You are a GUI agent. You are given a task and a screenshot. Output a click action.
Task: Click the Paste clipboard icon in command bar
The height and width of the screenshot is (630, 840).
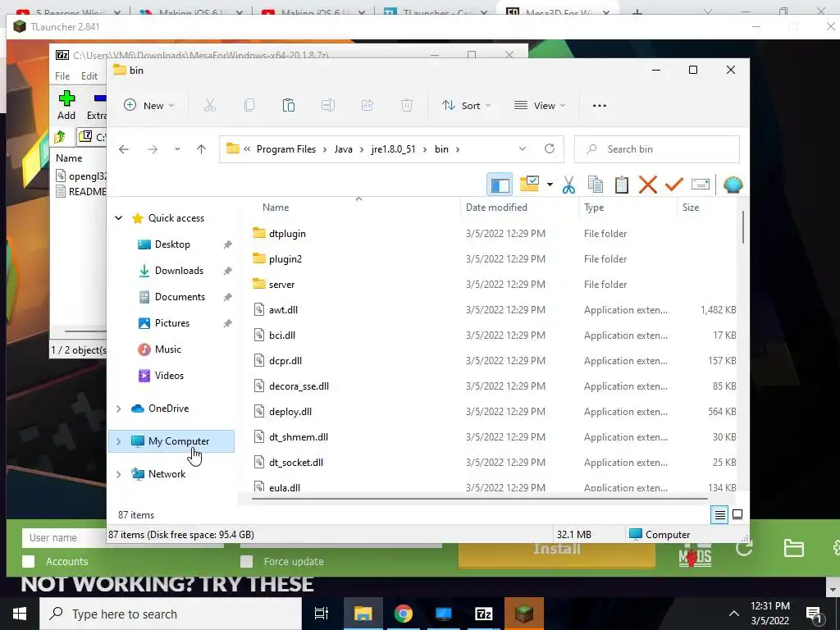(288, 106)
